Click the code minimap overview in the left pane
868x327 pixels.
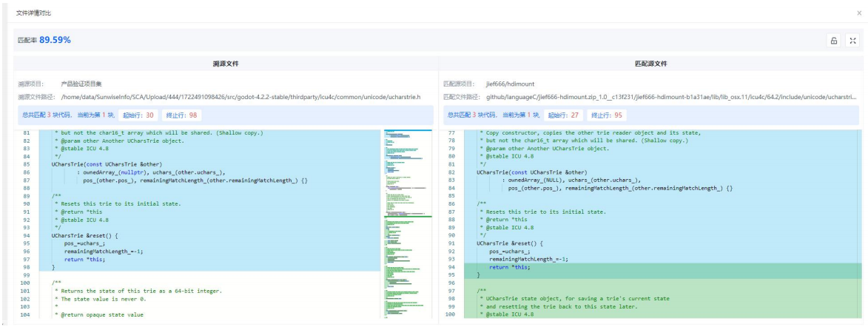[407, 222]
